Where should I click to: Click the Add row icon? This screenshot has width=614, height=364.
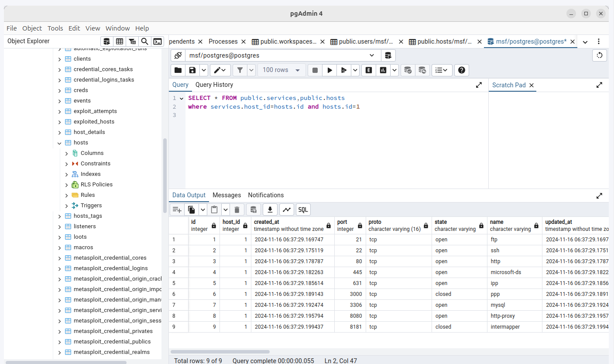[177, 209]
